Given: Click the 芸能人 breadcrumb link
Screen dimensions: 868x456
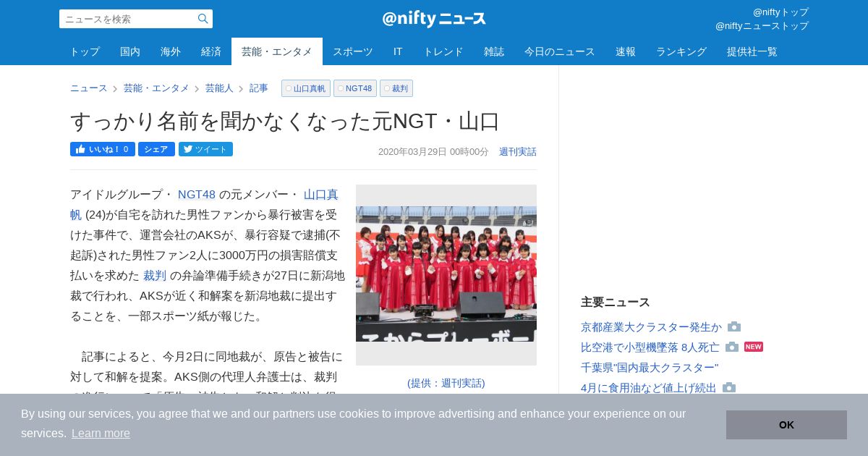Looking at the screenshot, I should [219, 88].
